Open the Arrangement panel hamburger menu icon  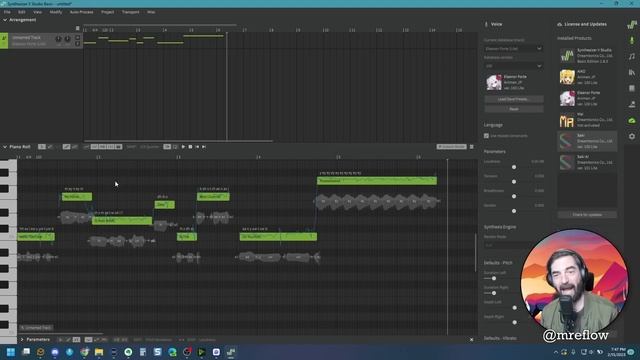click(x=78, y=28)
